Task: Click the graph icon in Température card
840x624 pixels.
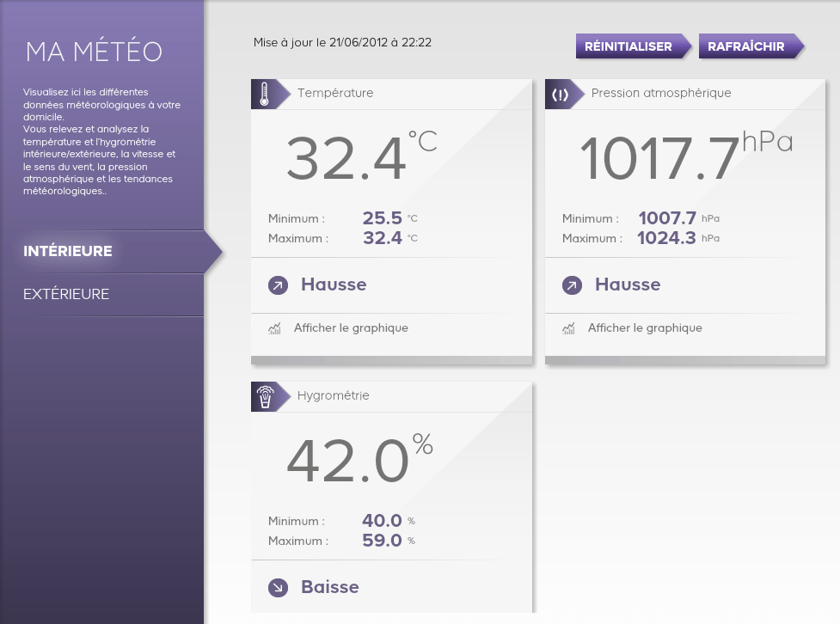Action: tap(274, 328)
